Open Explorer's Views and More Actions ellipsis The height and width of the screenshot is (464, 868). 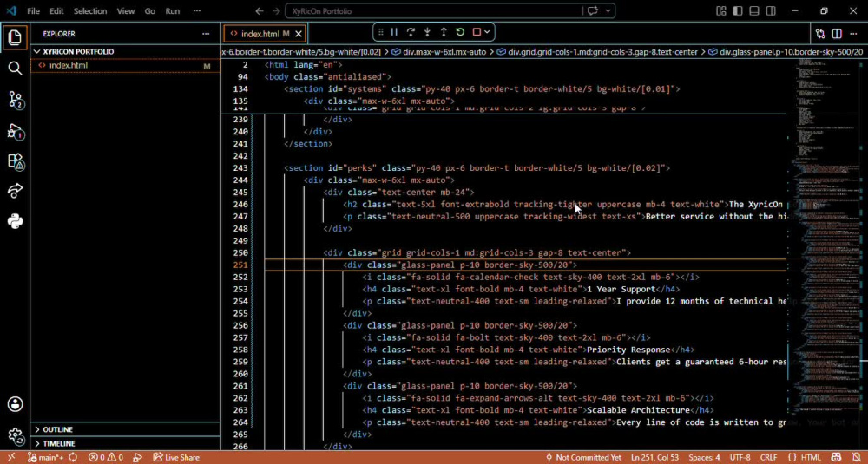click(206, 34)
